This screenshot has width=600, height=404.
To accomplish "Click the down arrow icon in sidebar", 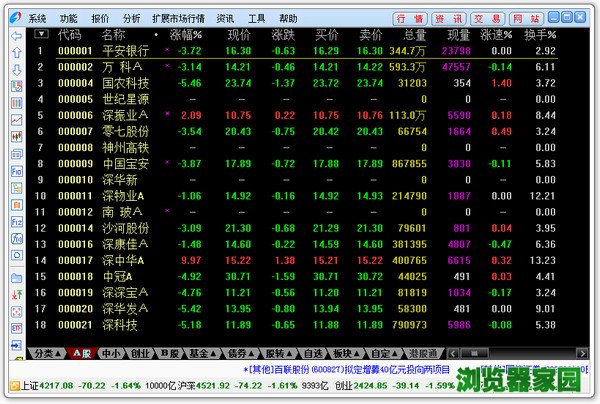I will click(x=17, y=69).
